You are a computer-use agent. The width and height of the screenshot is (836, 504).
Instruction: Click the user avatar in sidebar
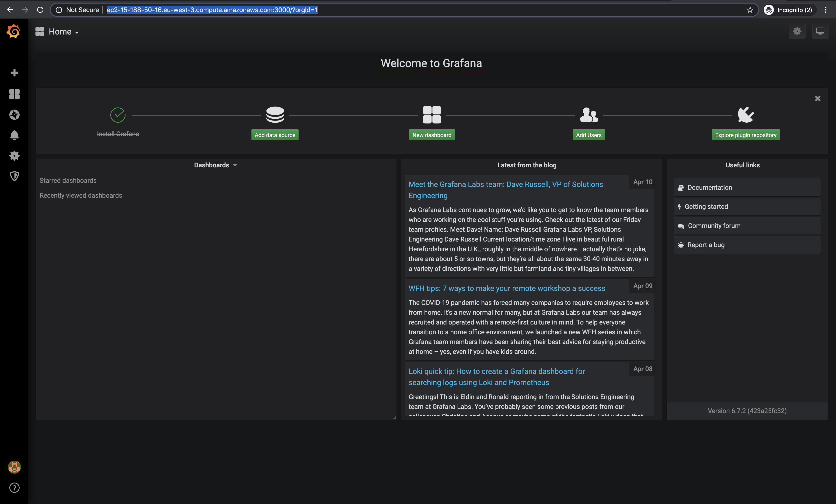pyautogui.click(x=14, y=467)
